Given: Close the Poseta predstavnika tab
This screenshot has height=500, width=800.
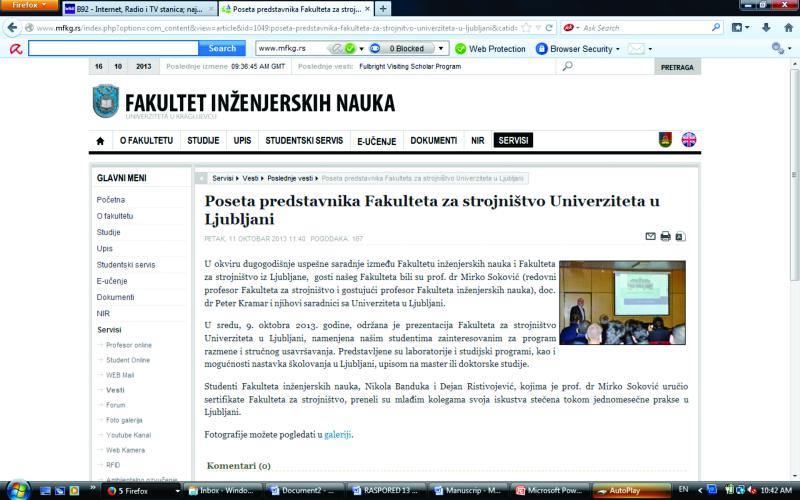Looking at the screenshot, I should pyautogui.click(x=367, y=9).
